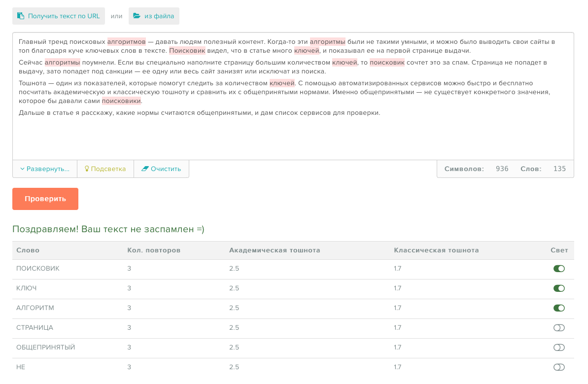Click the eraser icon for Очистить
Viewport: 588px width, 384px height.
[144, 169]
